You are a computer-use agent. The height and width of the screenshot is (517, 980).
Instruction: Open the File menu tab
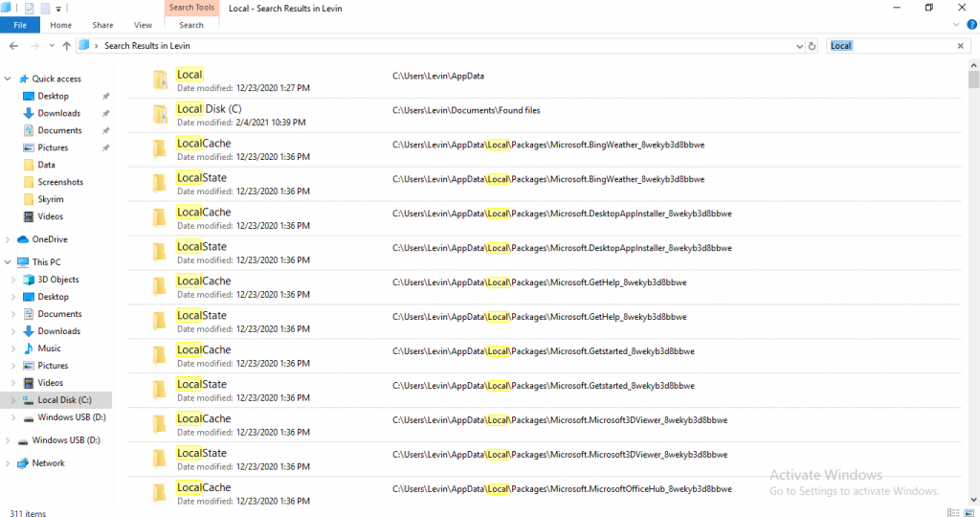(20, 25)
